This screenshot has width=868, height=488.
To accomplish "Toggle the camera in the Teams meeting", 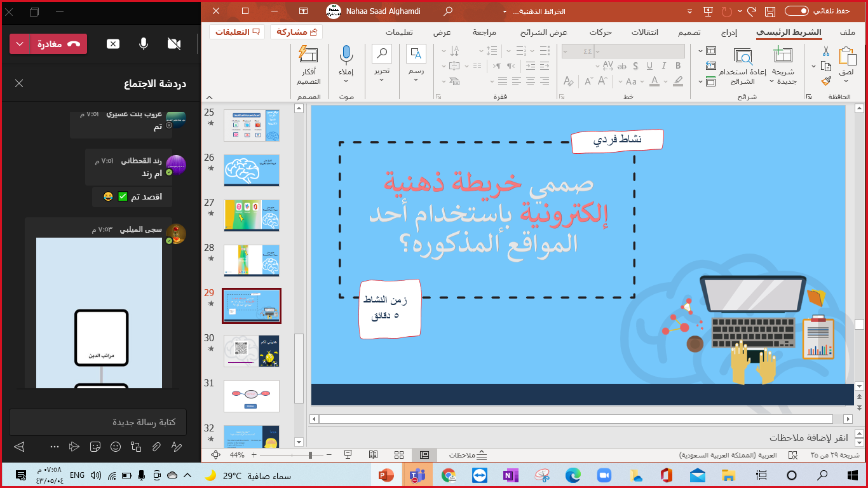I will point(173,44).
